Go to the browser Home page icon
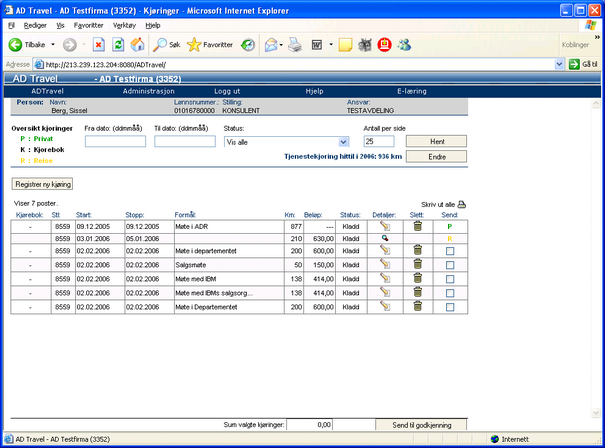The height and width of the screenshot is (448, 605). pos(137,45)
